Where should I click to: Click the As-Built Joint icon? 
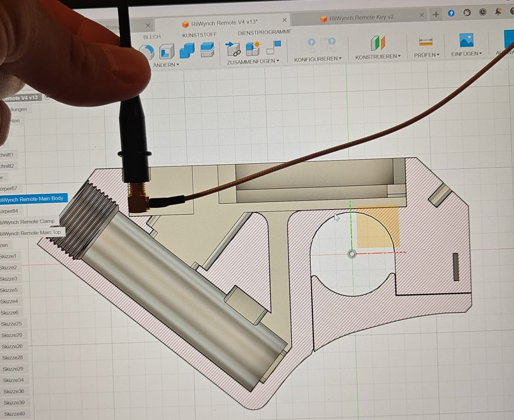(x=274, y=48)
